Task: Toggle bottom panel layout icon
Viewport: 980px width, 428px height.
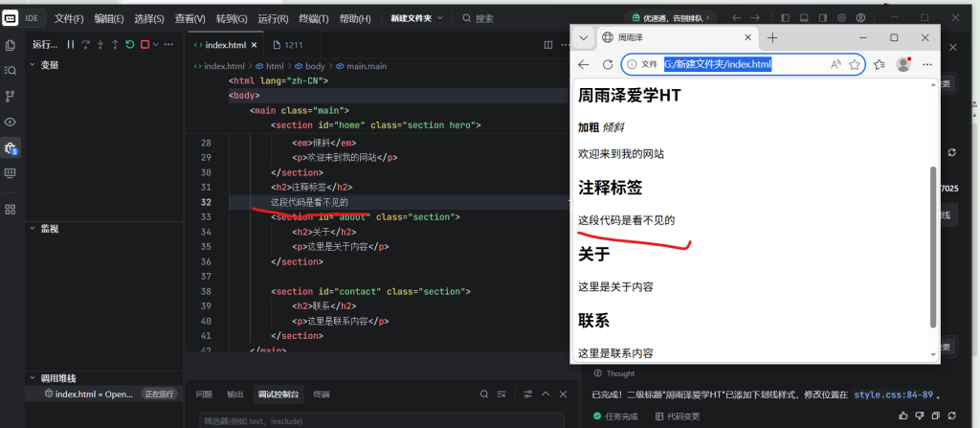Action: (804, 18)
